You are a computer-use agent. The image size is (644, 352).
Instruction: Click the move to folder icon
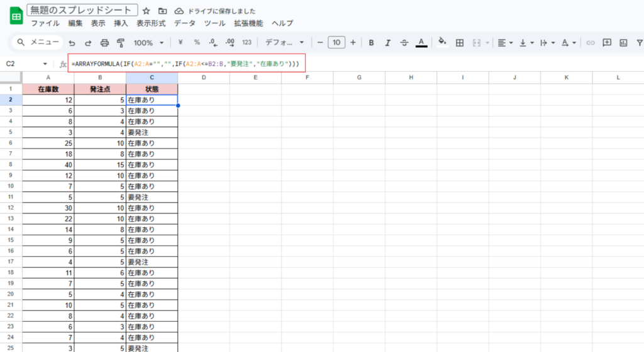point(162,11)
